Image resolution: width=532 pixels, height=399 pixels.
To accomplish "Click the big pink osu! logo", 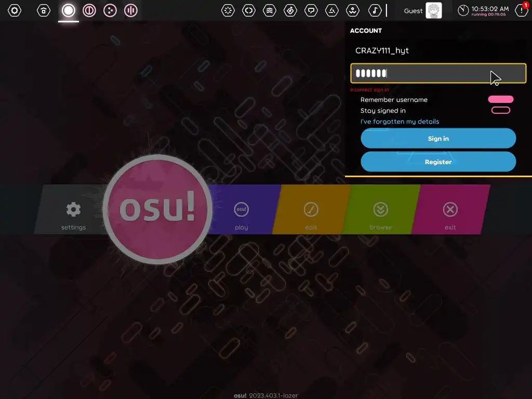I will click(157, 209).
